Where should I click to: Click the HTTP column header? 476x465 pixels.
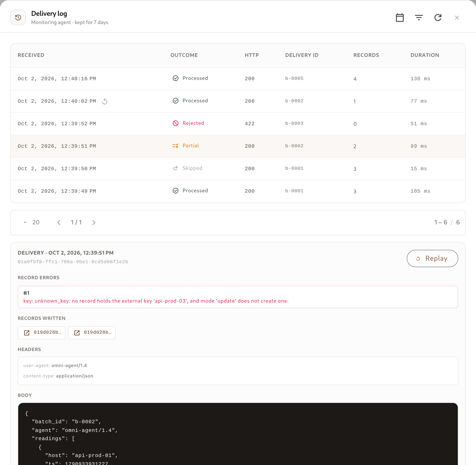[x=252, y=55]
